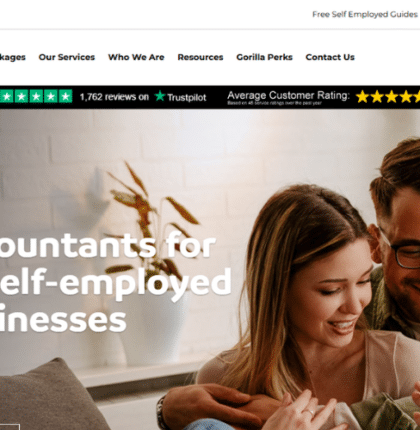
Task: Go to the Resources menu item
Action: [x=200, y=57]
